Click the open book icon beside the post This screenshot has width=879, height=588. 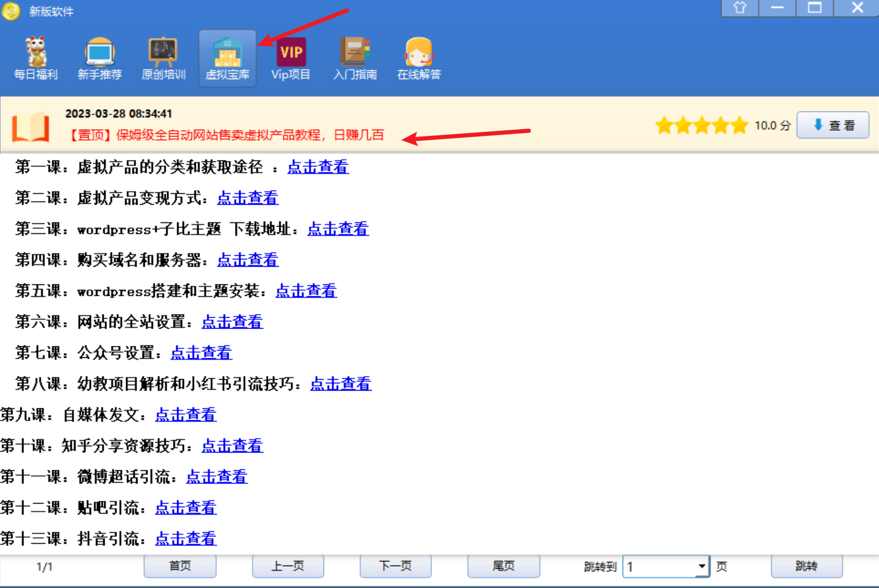tap(31, 127)
